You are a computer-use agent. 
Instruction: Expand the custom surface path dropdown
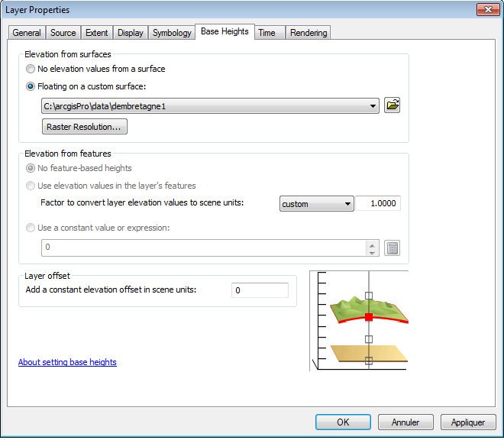click(x=373, y=106)
